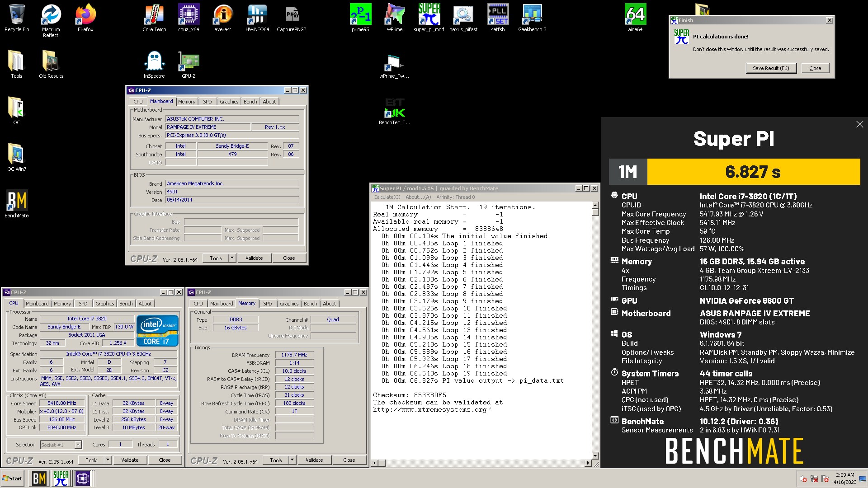Click Tools button in Mainboard CPU-Z window
Image resolution: width=868 pixels, height=488 pixels.
216,258
